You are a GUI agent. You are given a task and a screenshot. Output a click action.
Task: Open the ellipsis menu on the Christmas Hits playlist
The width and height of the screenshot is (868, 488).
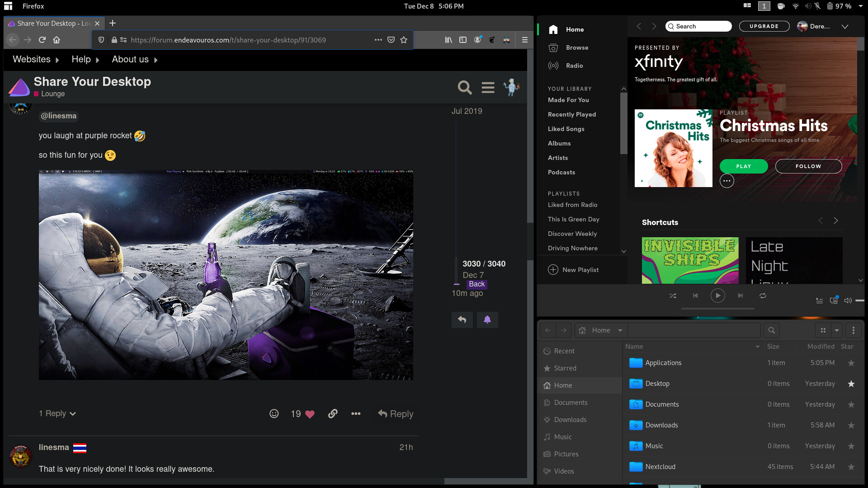(x=727, y=181)
